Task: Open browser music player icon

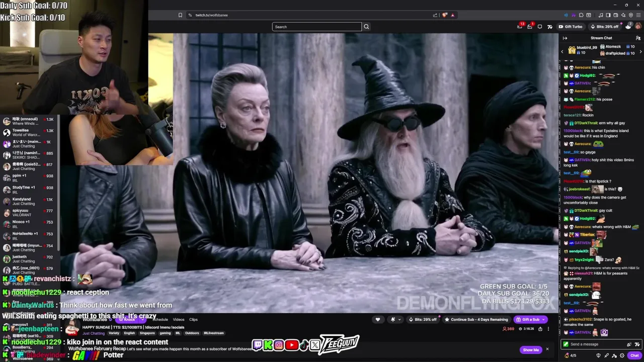Action: (x=601, y=15)
